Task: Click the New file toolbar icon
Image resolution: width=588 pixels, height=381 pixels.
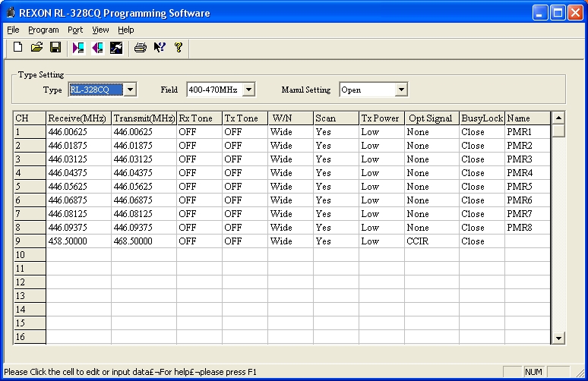Action: coord(17,48)
